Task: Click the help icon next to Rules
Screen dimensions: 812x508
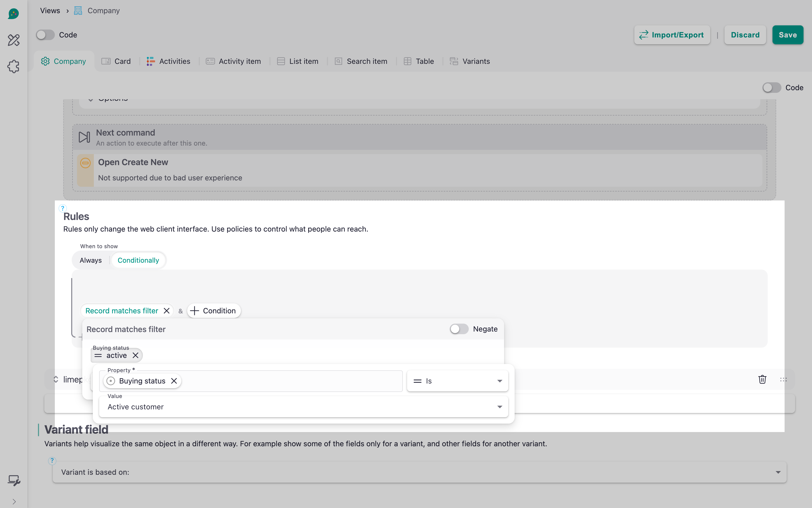Action: coord(62,208)
